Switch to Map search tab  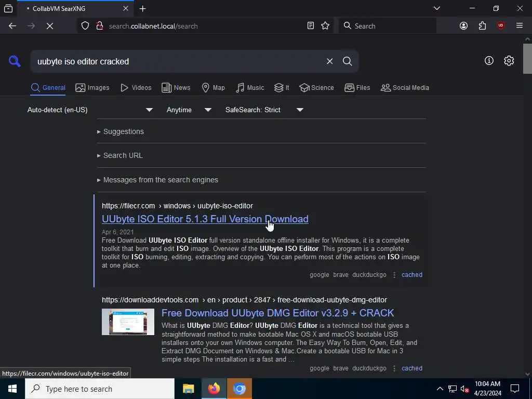[213, 88]
